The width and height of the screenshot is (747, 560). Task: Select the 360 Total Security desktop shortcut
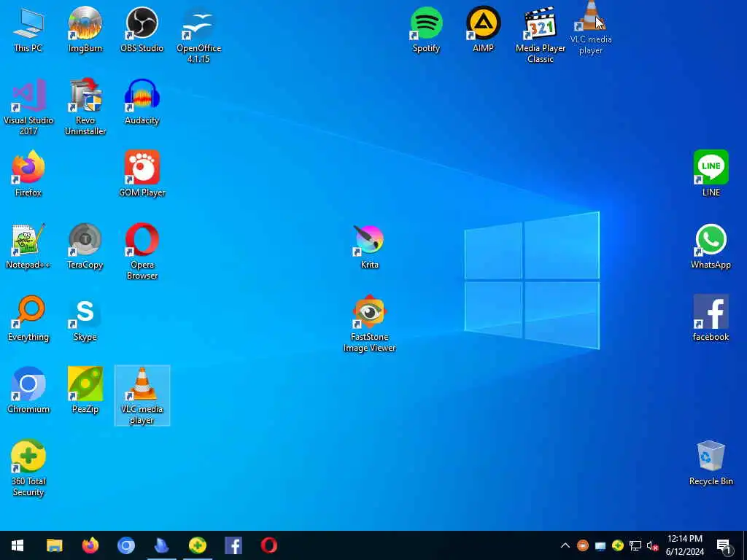28,469
